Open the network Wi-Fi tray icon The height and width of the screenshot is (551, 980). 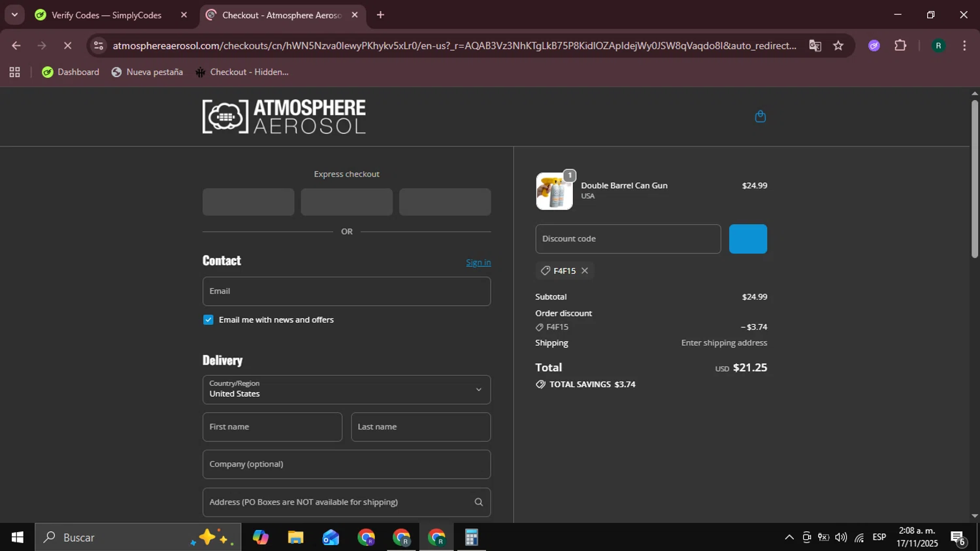859,537
